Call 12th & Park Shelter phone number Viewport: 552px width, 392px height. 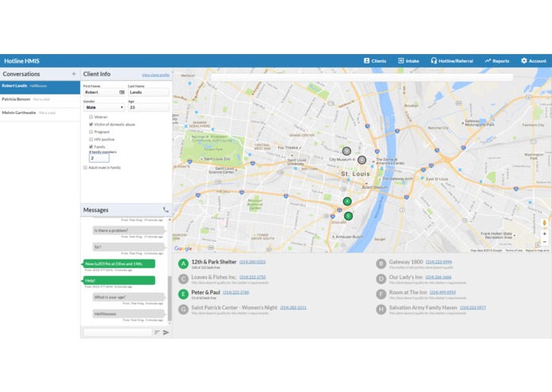[x=253, y=263]
